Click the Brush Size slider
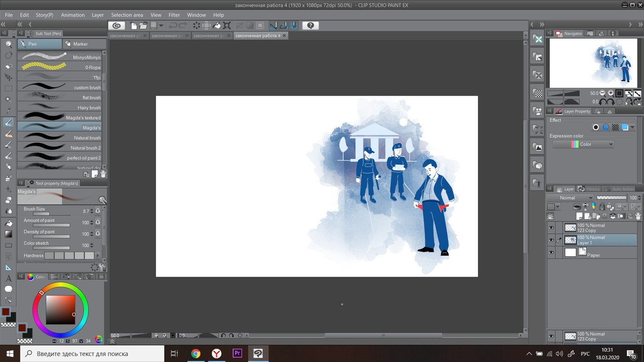 pos(51,214)
